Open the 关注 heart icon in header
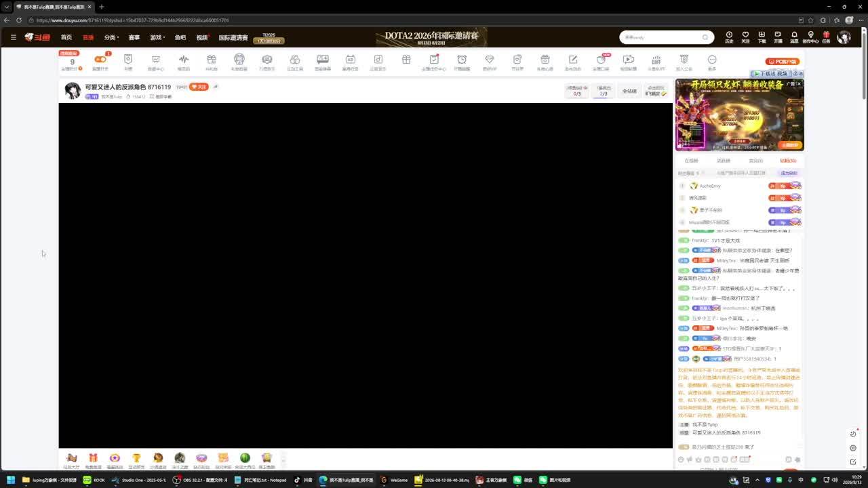The width and height of the screenshot is (868, 488). coord(745,37)
